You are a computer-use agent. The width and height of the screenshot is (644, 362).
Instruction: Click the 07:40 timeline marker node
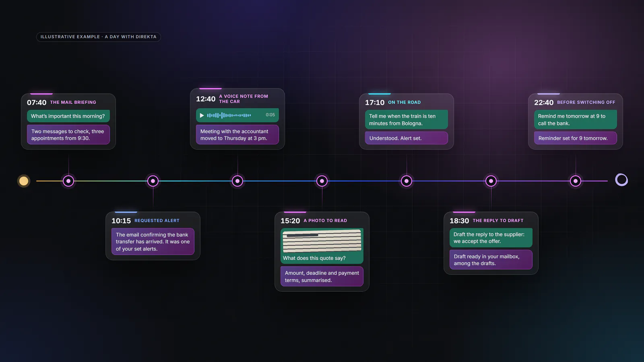pyautogui.click(x=68, y=181)
